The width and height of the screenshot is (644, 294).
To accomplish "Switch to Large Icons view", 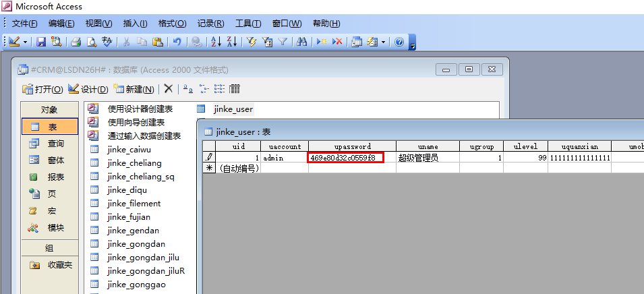I will [x=187, y=88].
